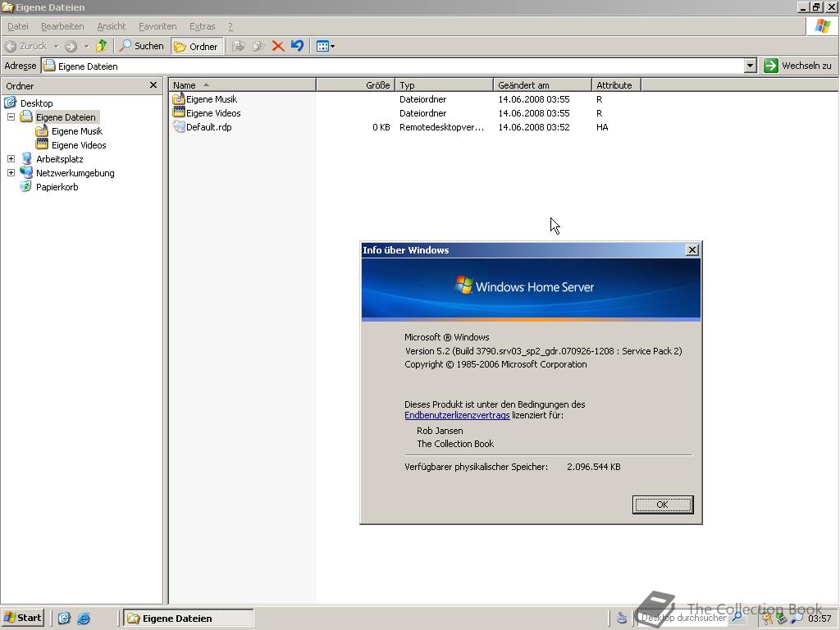Select Desktop in the folder tree

(x=36, y=103)
